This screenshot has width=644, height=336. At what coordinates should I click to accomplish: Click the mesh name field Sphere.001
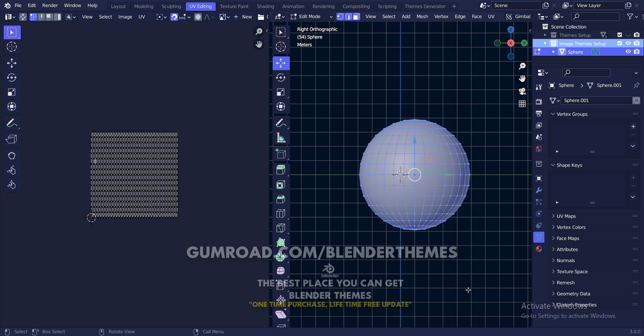(597, 100)
